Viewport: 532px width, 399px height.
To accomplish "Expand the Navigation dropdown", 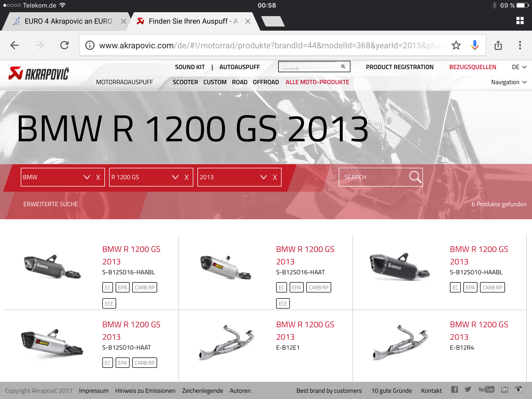I will (509, 82).
